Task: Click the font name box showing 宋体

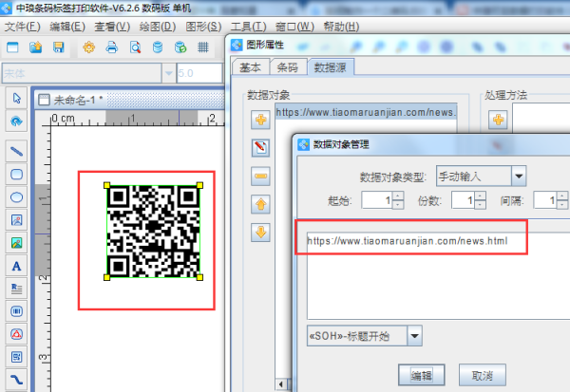Action: point(82,73)
